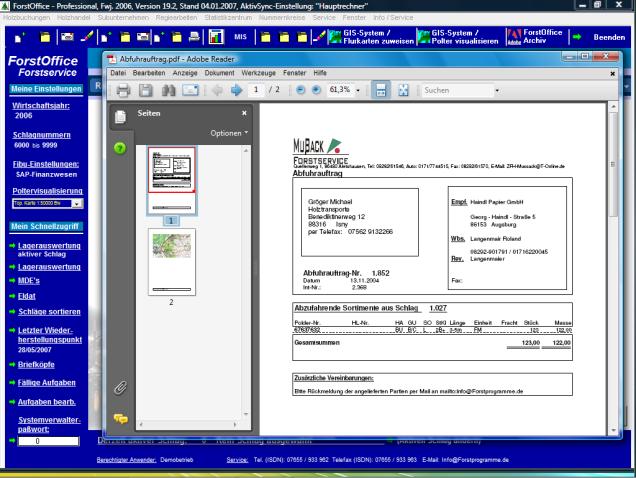Select page 2 map thumbnail
The image size is (636, 478).
coord(172,262)
